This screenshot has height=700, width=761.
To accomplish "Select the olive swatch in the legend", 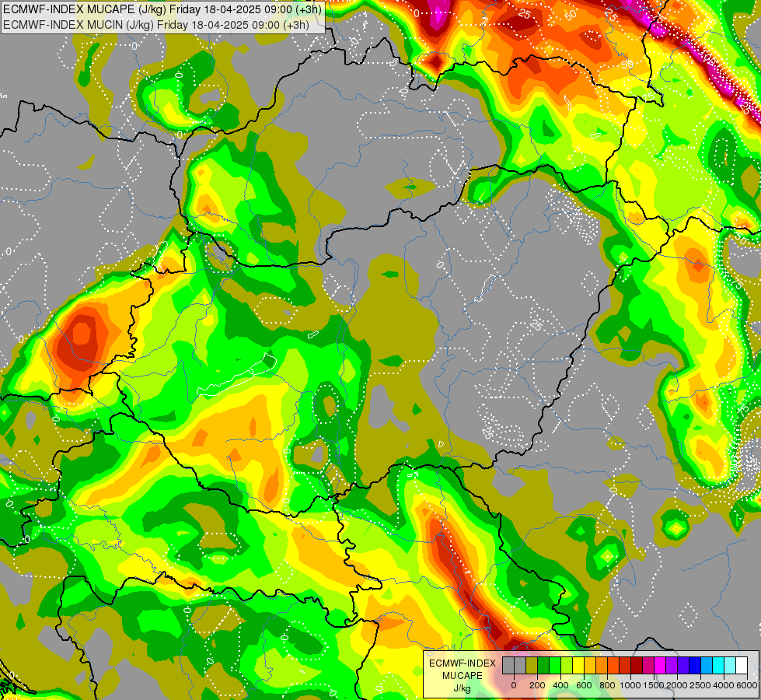I will click(x=532, y=666).
